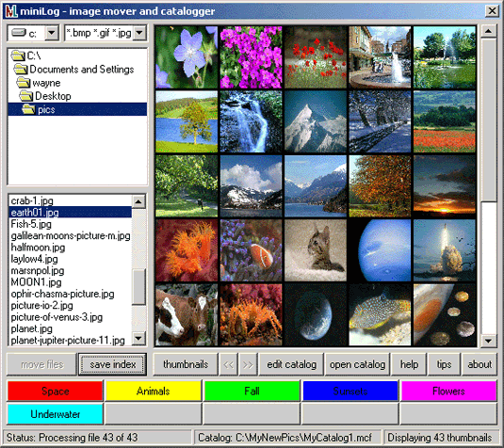Select the lone tree by lake thumbnail
Image resolution: width=504 pixels, height=448 pixels.
point(187,121)
